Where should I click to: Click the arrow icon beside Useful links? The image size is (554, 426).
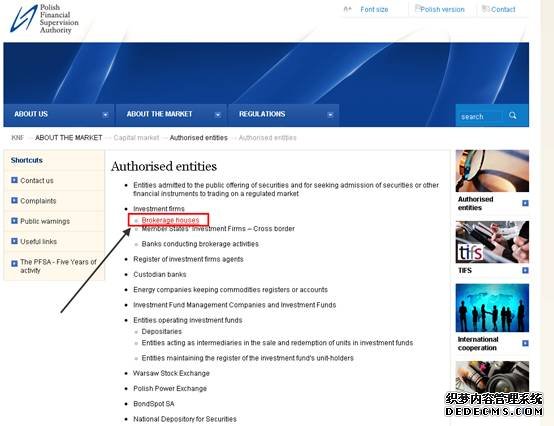[14, 241]
